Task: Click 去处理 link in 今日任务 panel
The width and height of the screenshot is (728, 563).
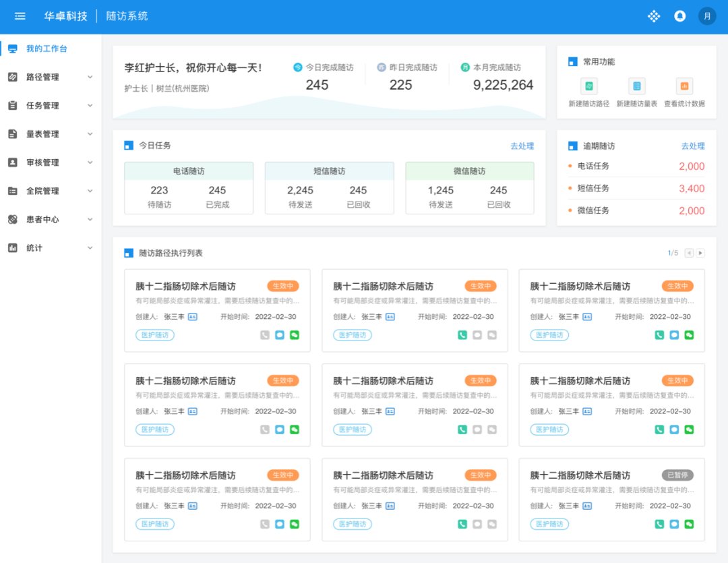Action: pos(522,146)
